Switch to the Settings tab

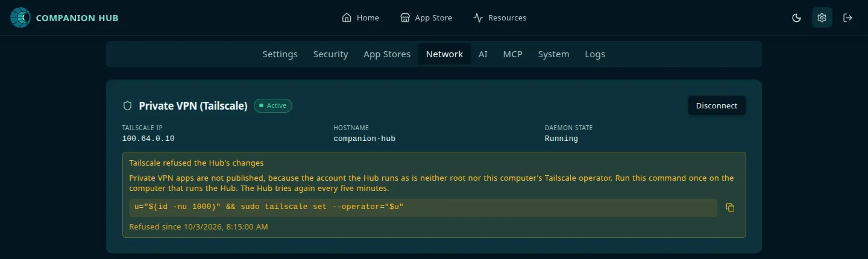coord(280,54)
